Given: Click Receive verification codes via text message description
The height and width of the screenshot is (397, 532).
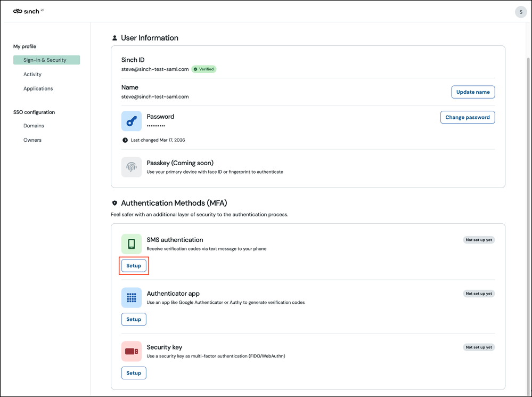Looking at the screenshot, I should pos(206,249).
